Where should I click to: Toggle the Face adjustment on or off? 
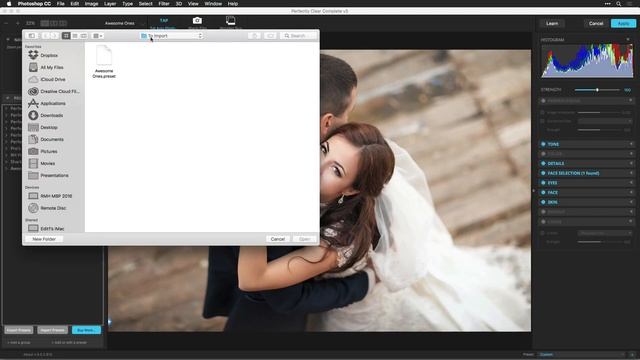point(543,192)
